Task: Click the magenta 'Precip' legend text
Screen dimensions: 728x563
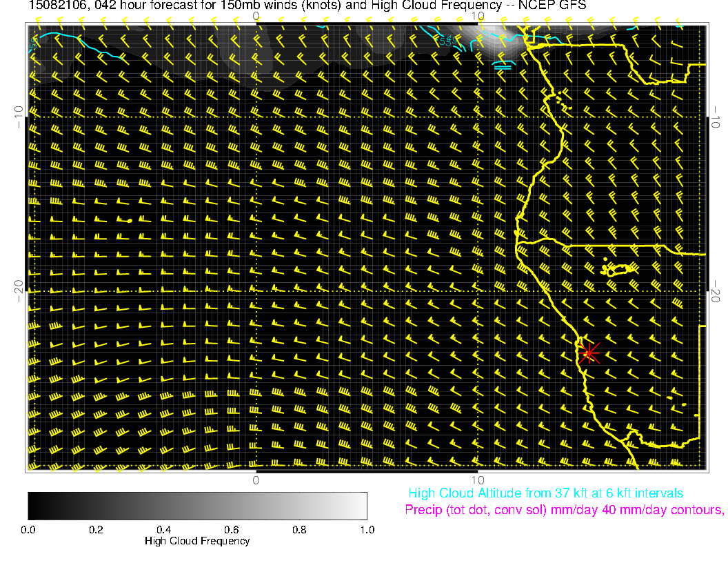Action: click(563, 511)
